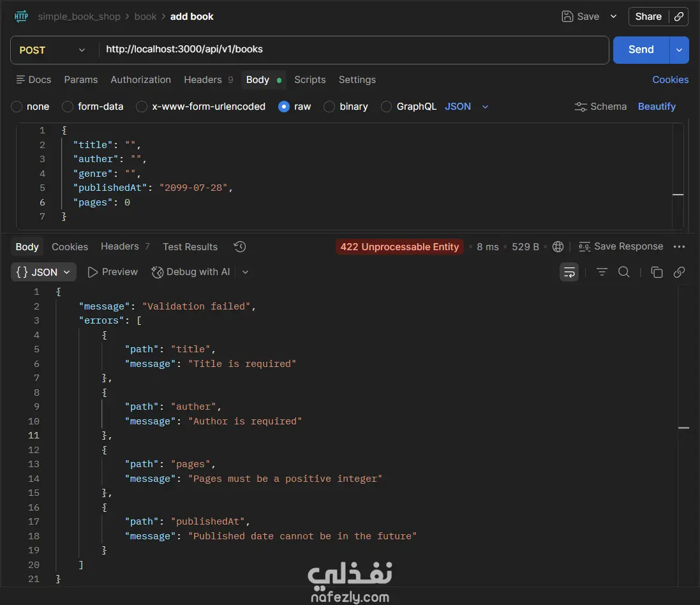Click the Preview play icon
This screenshot has width=700, height=605.
tap(93, 272)
